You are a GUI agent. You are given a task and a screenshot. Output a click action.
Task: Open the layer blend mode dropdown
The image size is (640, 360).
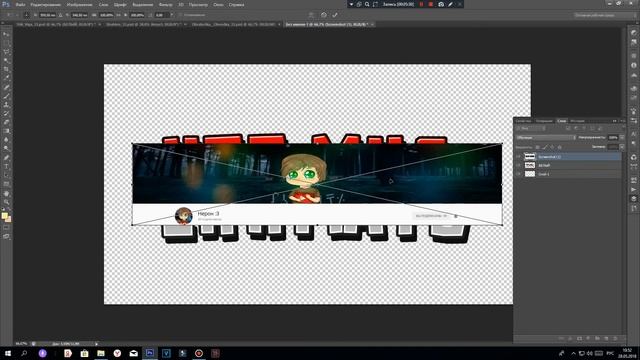546,138
